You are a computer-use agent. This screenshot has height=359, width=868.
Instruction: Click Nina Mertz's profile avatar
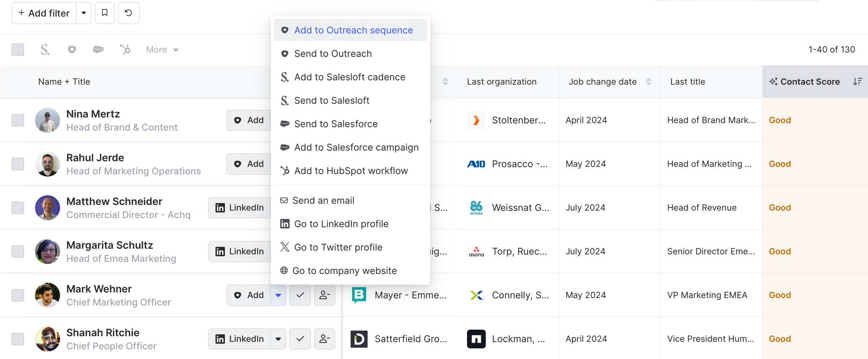point(47,120)
